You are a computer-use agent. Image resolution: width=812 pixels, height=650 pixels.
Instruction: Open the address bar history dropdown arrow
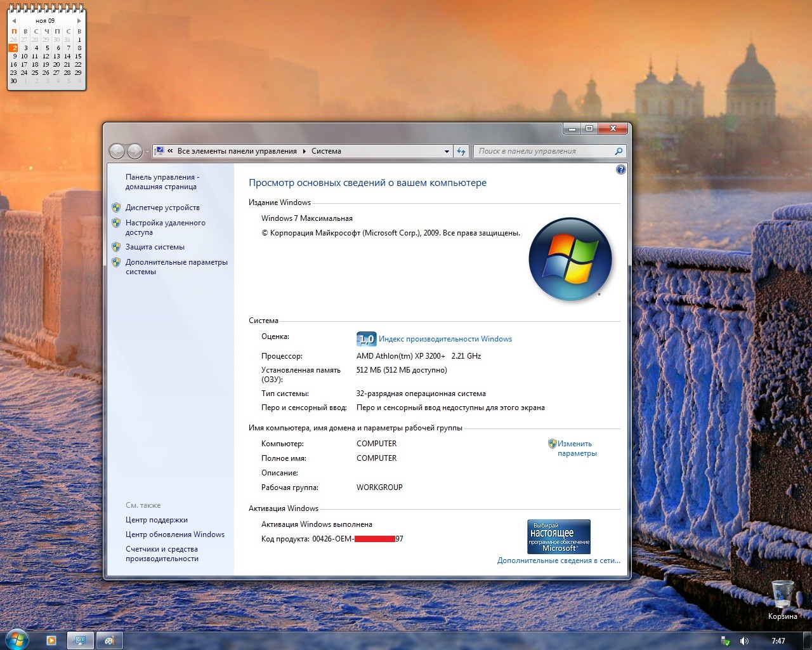click(x=447, y=151)
